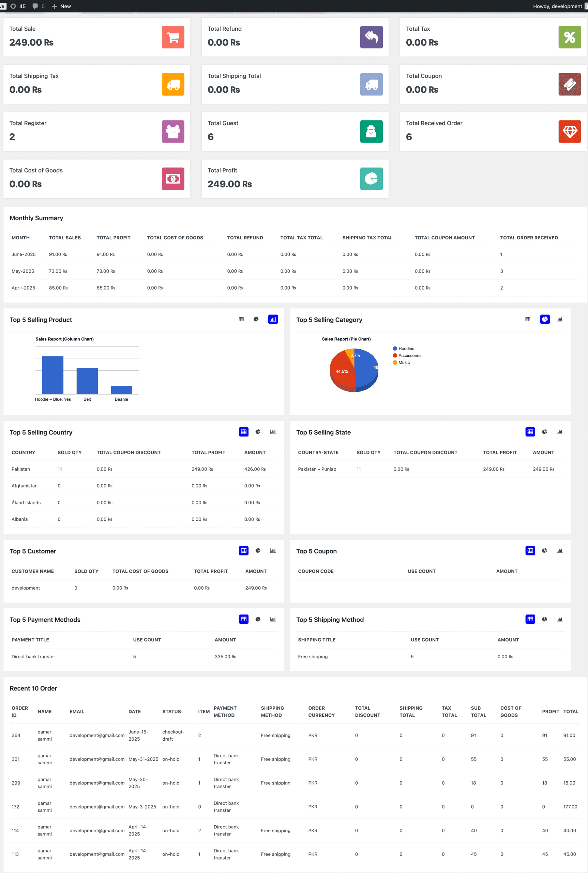Open the comments indicator in admin bar
This screenshot has height=873, width=588.
(38, 6)
